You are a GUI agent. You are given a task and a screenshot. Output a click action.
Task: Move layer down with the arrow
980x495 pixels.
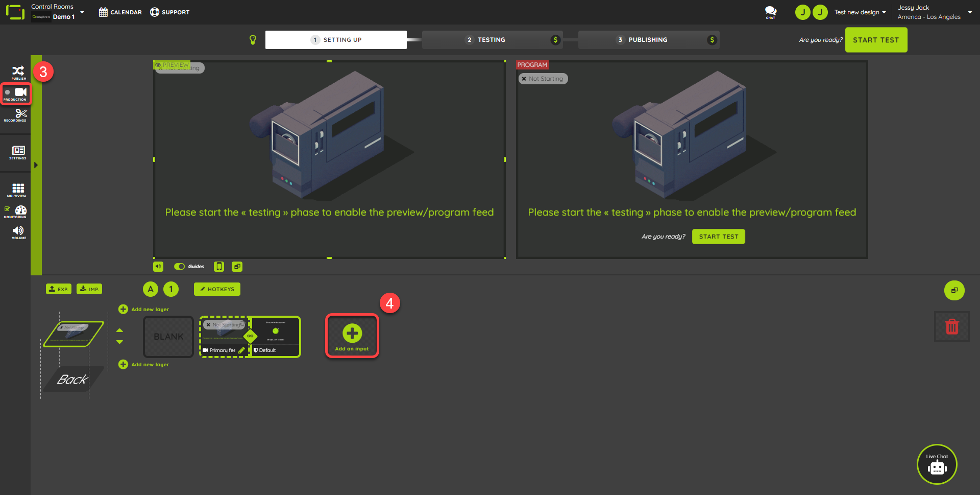coord(119,342)
